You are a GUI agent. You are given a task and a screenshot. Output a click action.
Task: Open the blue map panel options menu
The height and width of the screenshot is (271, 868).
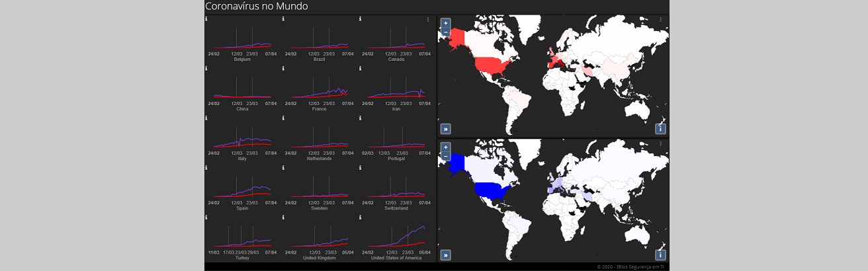[661, 143]
